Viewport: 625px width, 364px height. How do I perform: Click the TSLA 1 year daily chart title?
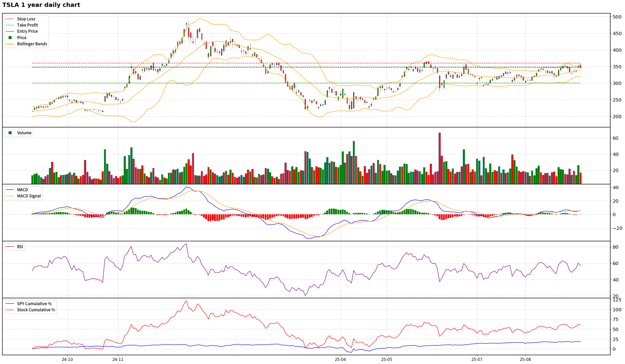41,5
